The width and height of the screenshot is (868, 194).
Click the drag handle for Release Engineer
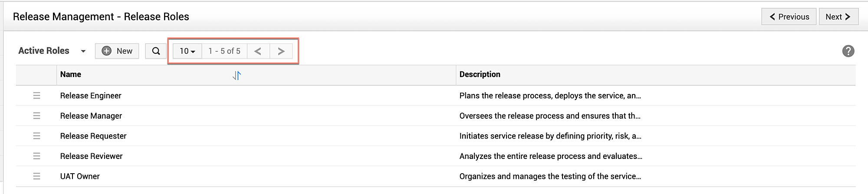pyautogui.click(x=36, y=96)
